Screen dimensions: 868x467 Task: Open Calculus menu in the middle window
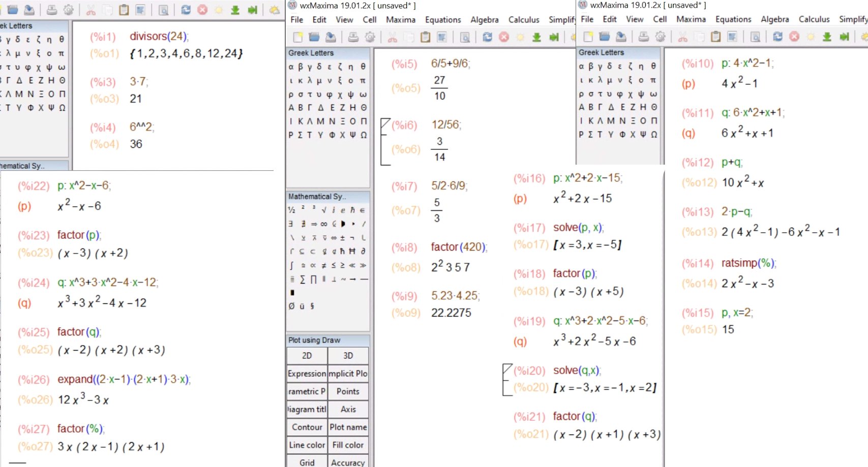(x=523, y=20)
